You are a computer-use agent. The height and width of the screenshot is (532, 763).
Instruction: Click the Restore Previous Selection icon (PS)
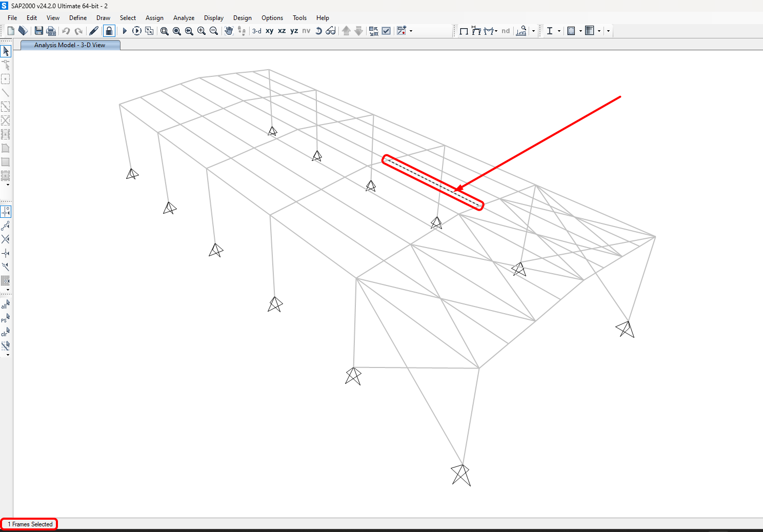pos(5,318)
